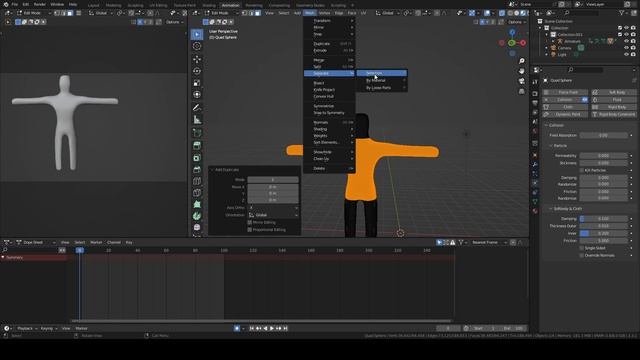This screenshot has width=640, height=360.
Task: Hide the Armature in the outliner
Action: [627, 41]
